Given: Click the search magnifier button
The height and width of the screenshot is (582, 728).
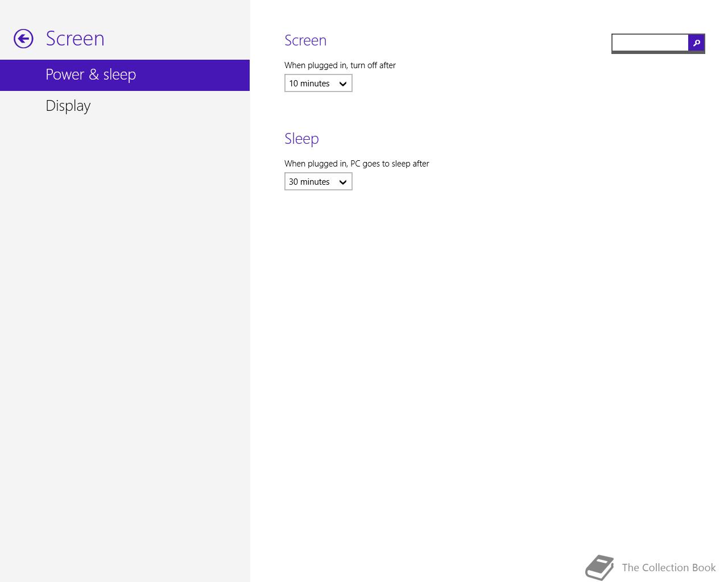Looking at the screenshot, I should (x=696, y=43).
